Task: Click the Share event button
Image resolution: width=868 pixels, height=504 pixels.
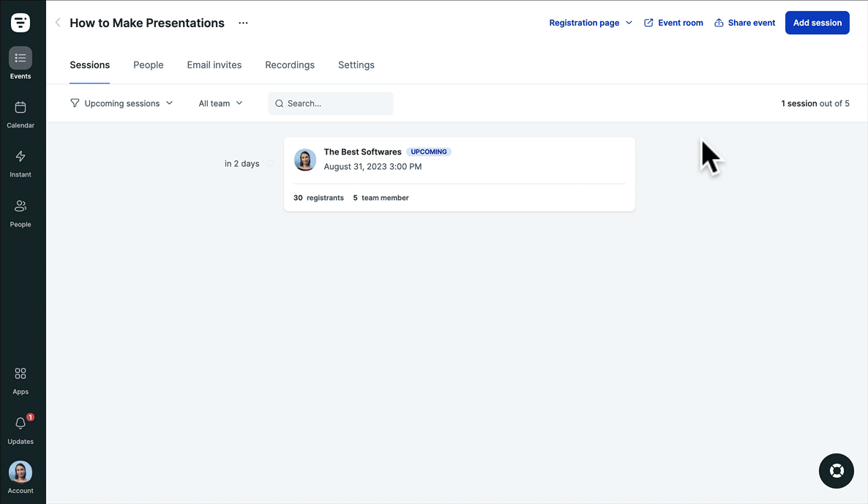Action: coord(744,23)
